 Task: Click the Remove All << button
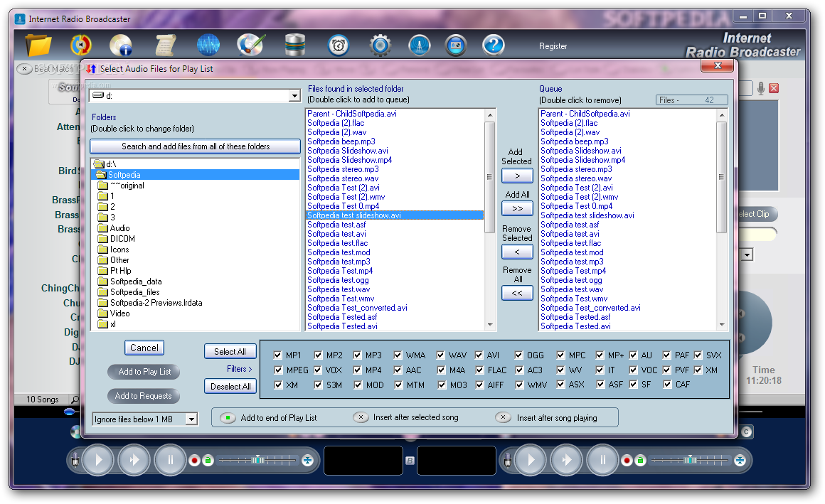click(x=517, y=293)
